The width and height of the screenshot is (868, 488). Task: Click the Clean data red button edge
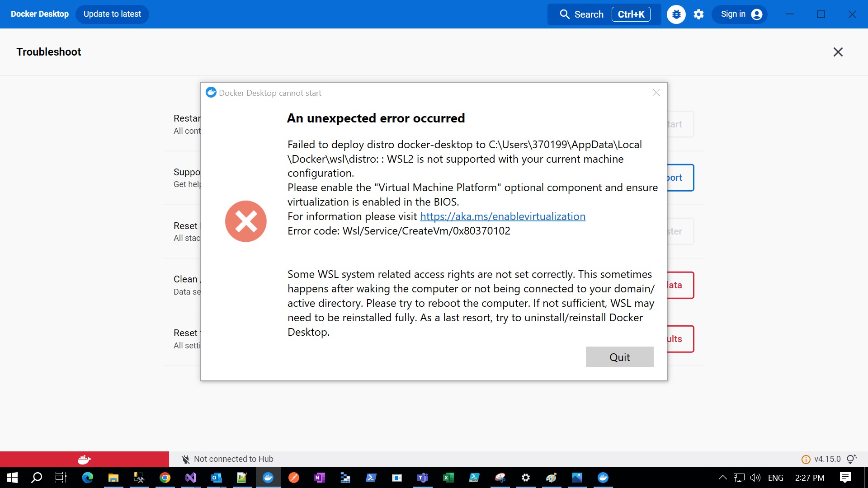(x=680, y=285)
